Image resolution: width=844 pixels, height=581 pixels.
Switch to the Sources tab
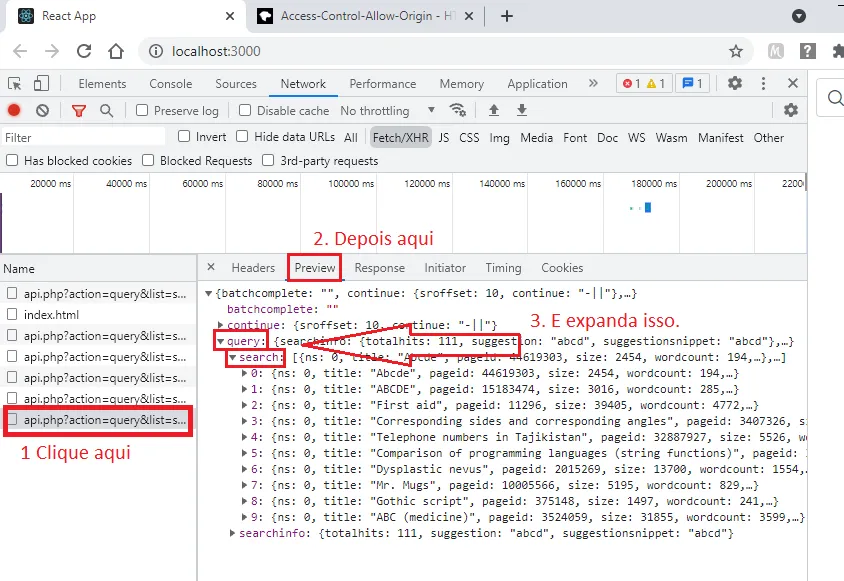tap(236, 84)
